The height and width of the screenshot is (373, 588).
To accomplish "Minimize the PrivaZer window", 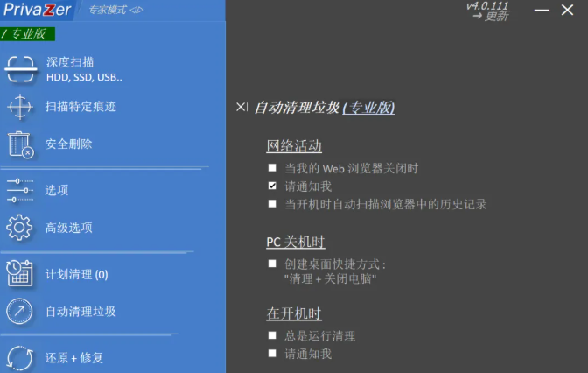I will pos(542,11).
